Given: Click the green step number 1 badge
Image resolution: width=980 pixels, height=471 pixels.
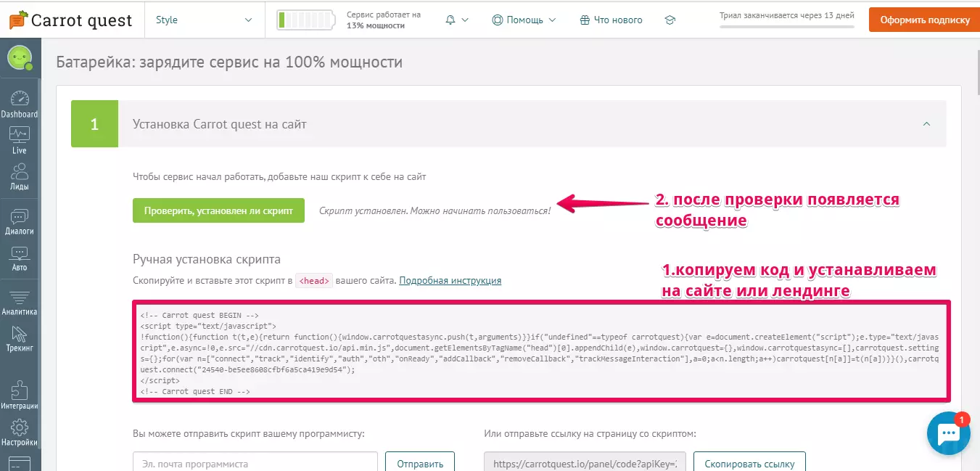Looking at the screenshot, I should tap(94, 124).
